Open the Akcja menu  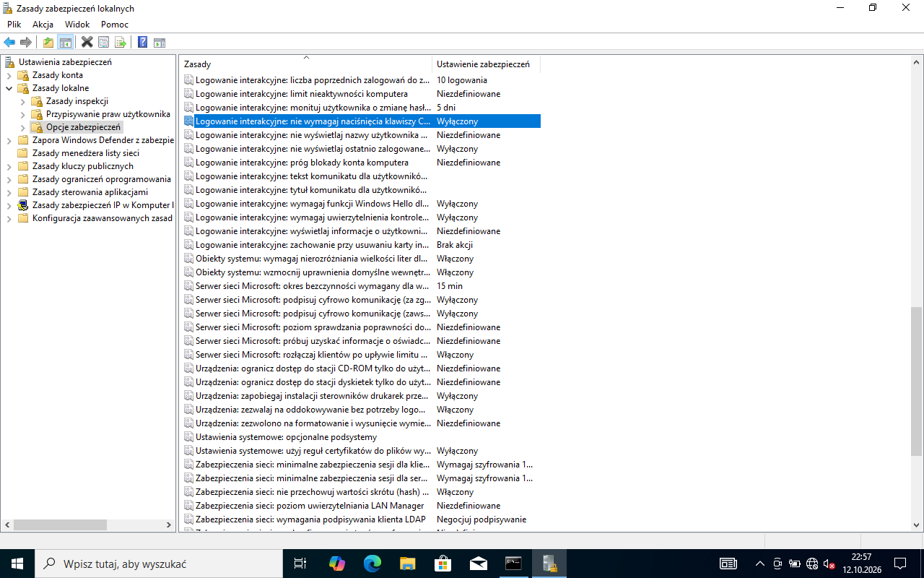click(x=43, y=24)
